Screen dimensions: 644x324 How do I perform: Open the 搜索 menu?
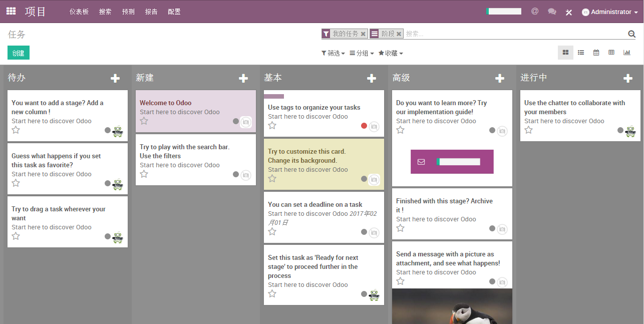point(105,12)
